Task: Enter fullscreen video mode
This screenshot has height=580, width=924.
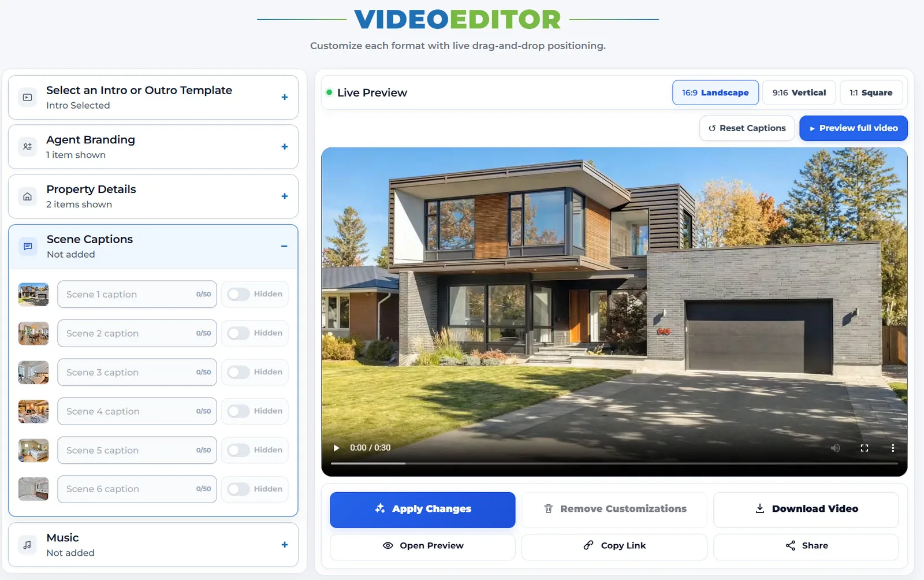Action: pos(865,448)
